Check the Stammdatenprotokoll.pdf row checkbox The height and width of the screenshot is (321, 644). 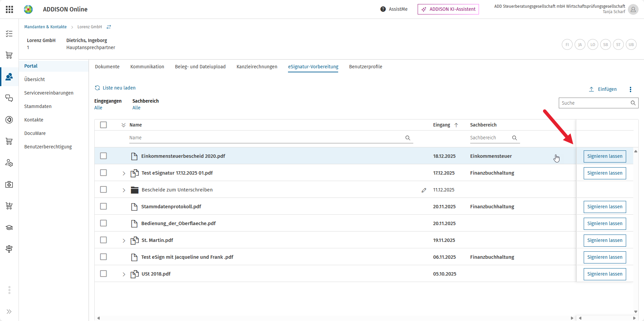coord(103,206)
